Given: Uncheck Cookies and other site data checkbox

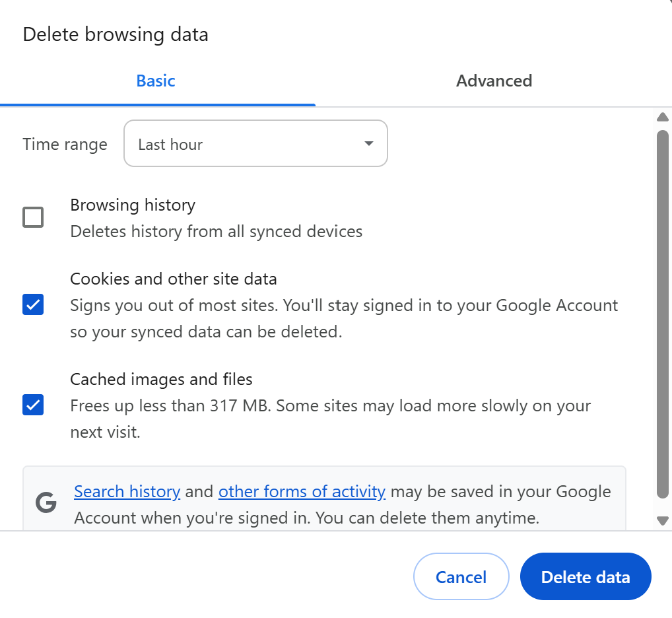Looking at the screenshot, I should click(x=33, y=304).
